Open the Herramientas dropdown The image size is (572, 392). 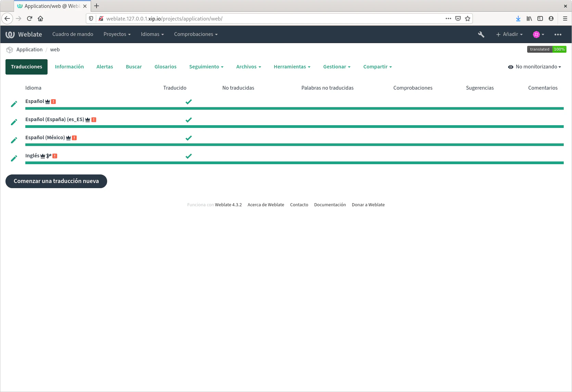point(292,67)
